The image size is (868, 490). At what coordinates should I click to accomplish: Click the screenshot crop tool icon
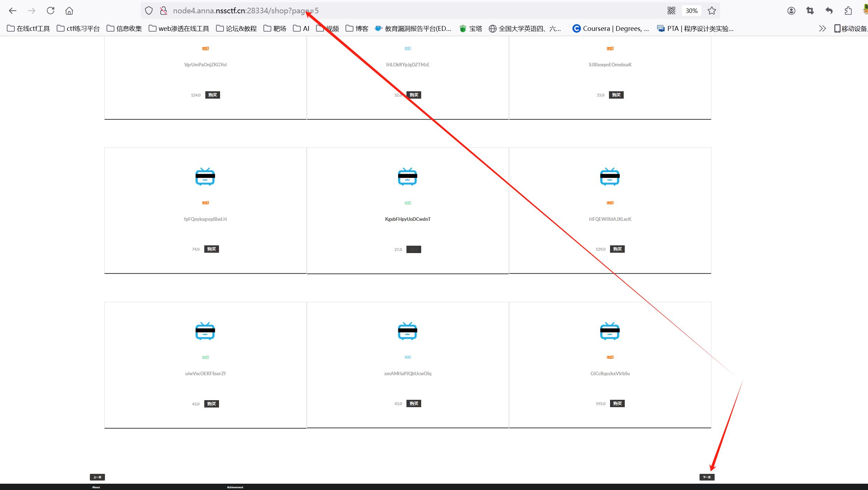coord(810,11)
